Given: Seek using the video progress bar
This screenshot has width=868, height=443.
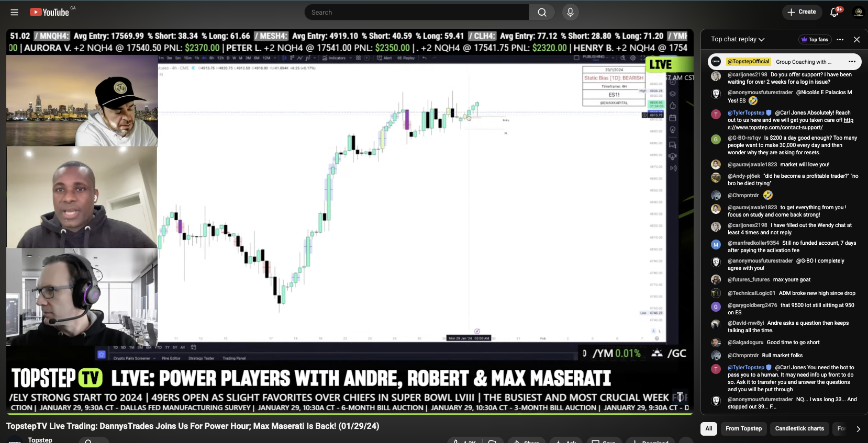Looking at the screenshot, I should [350, 414].
